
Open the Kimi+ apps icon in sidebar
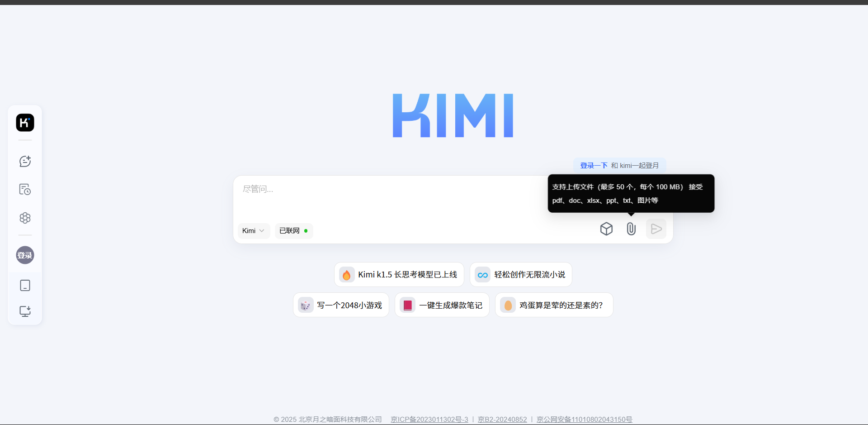coord(25,218)
